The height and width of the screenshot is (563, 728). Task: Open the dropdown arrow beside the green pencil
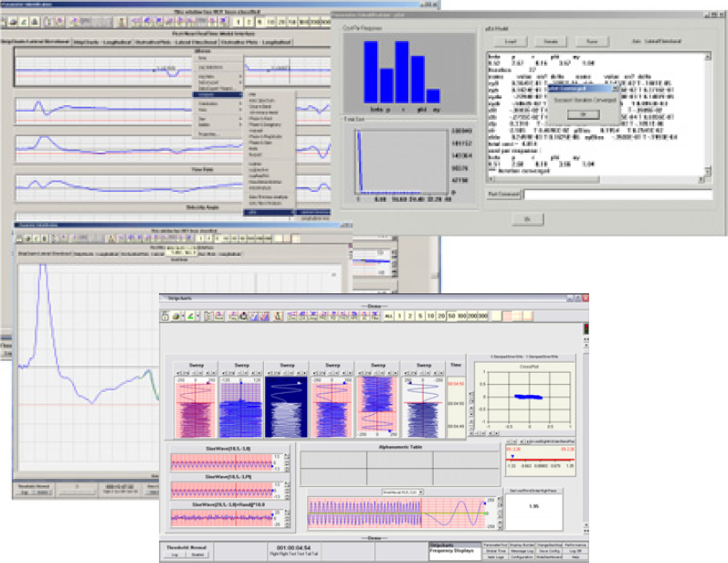(198, 316)
